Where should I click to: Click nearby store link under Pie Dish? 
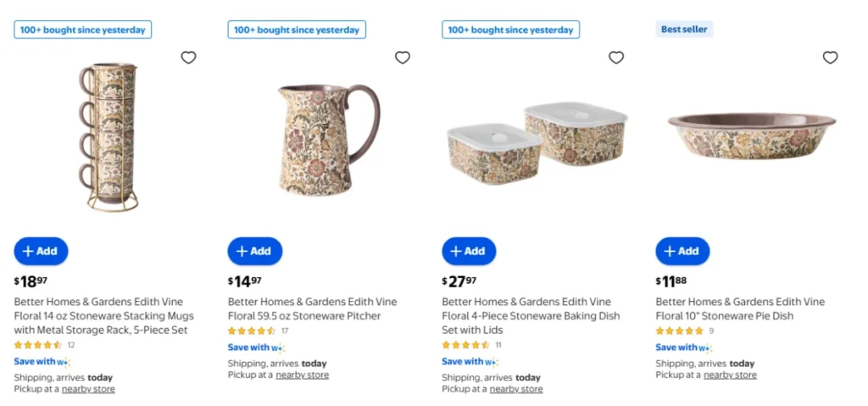(730, 375)
